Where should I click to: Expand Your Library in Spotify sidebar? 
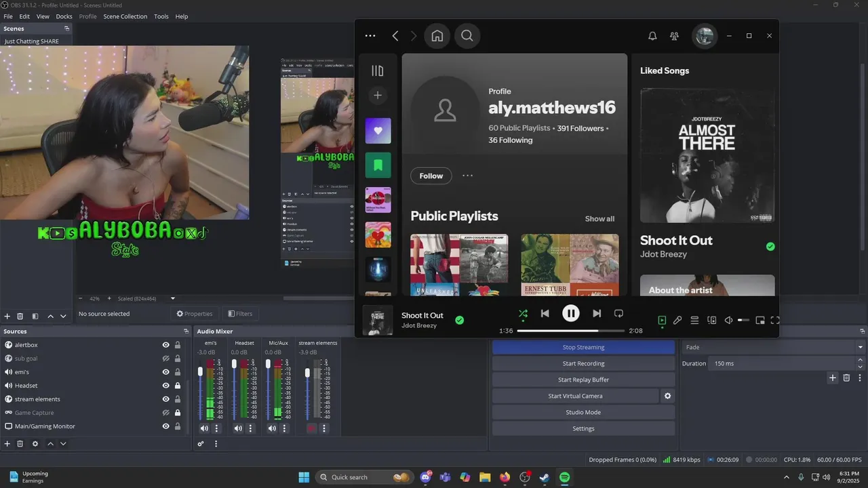coord(378,70)
